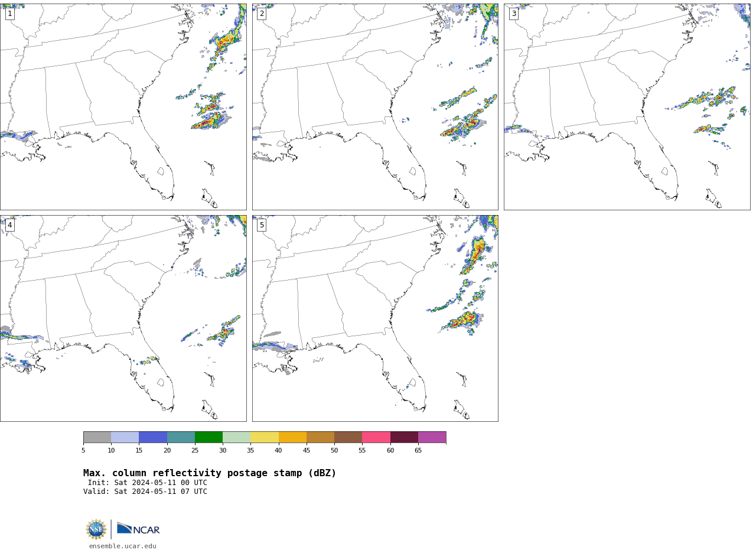Viewport: 756px width, 553px height.
Task: Open the ensemble.ucar.edu link
Action: (123, 547)
